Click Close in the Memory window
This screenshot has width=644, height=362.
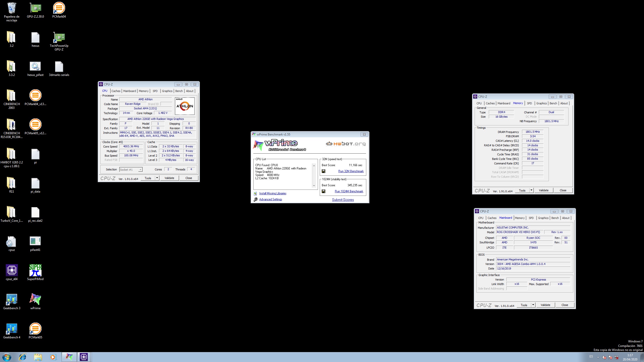pyautogui.click(x=563, y=190)
